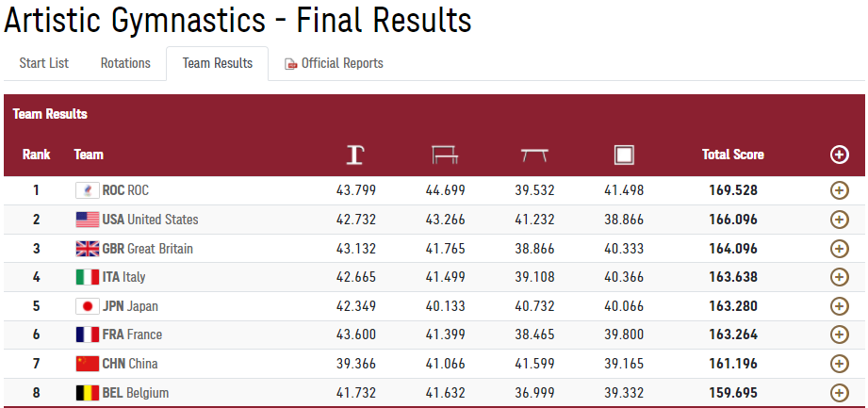Expand the France row details
Image resolution: width=868 pixels, height=408 pixels.
point(839,335)
